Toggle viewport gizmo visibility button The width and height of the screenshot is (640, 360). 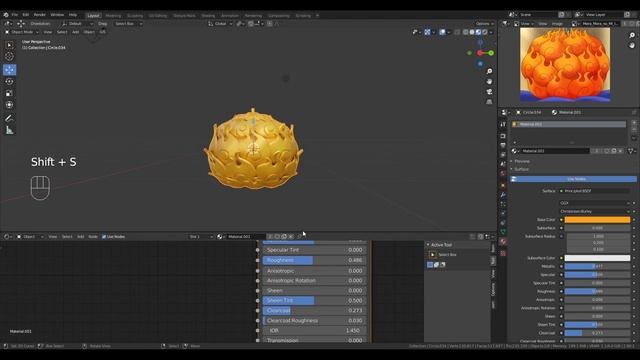427,32
